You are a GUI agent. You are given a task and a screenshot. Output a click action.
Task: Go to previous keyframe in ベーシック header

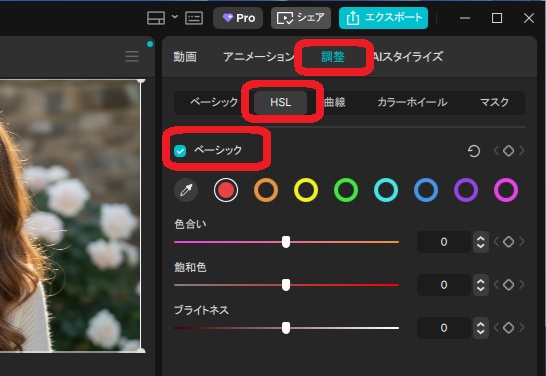496,151
